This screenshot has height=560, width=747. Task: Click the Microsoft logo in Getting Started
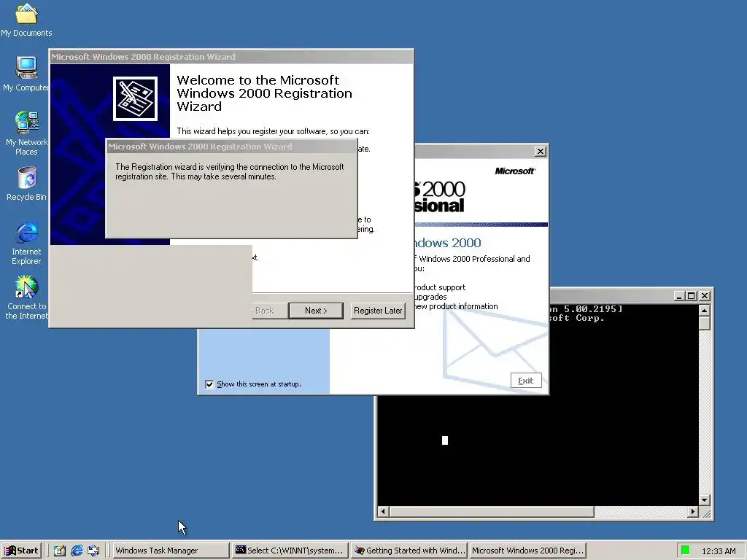(515, 171)
